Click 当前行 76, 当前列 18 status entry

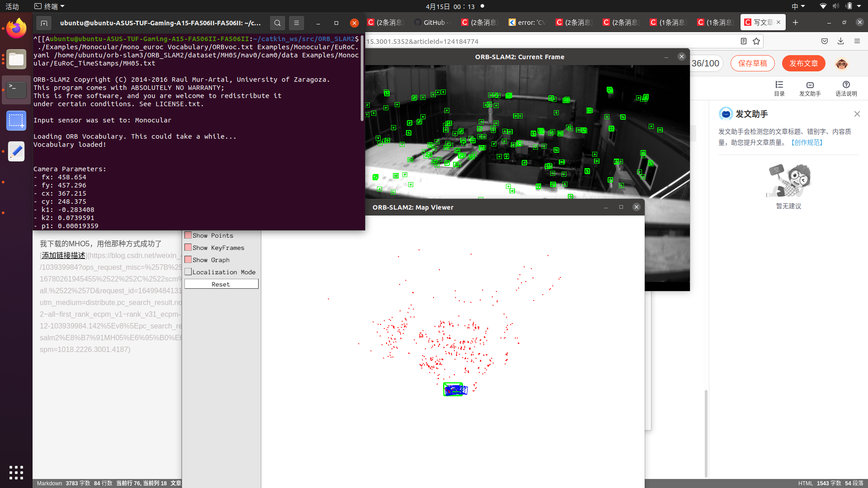(x=142, y=483)
